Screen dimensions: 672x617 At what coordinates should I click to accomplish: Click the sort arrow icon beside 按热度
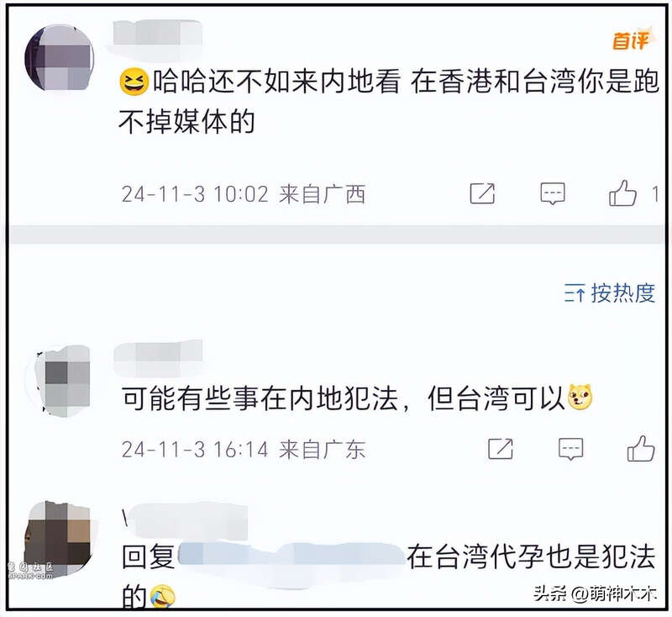pos(575,294)
